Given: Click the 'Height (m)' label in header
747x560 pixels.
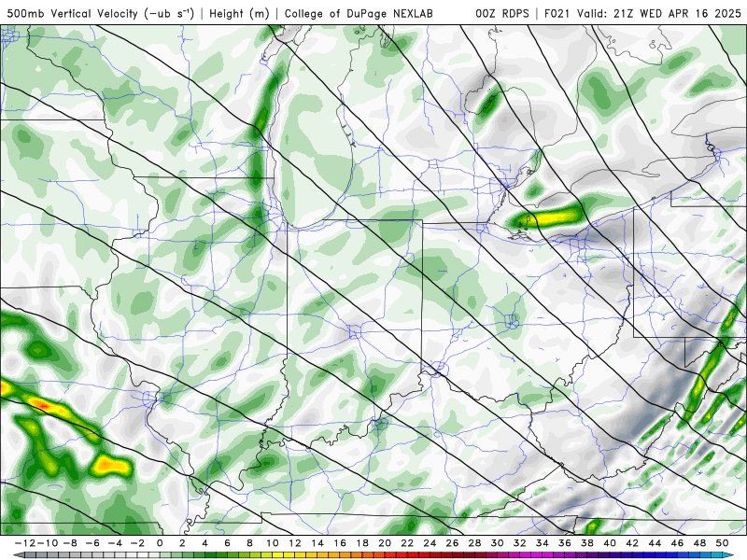Looking at the screenshot, I should [240, 13].
